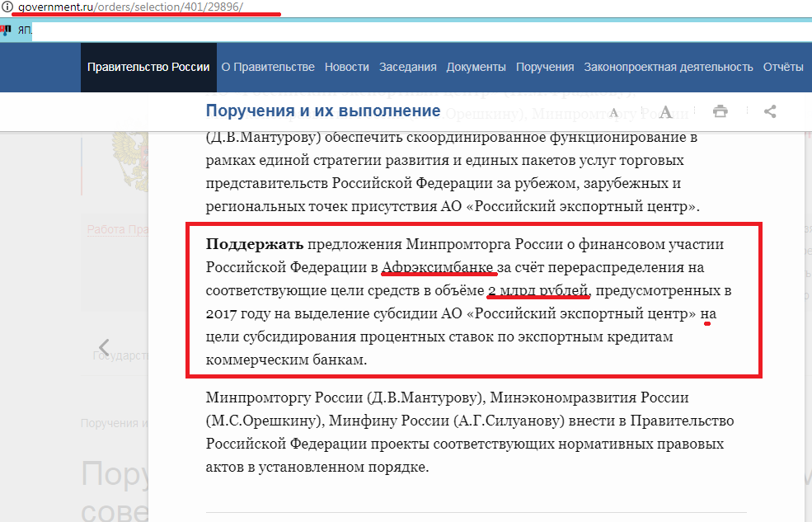Open Правительство России home tab

pos(148,68)
